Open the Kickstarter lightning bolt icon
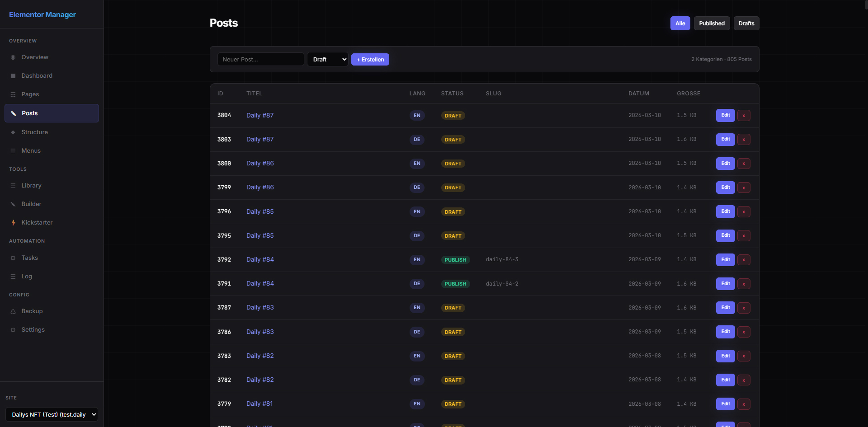This screenshot has height=427, width=868. tap(13, 223)
